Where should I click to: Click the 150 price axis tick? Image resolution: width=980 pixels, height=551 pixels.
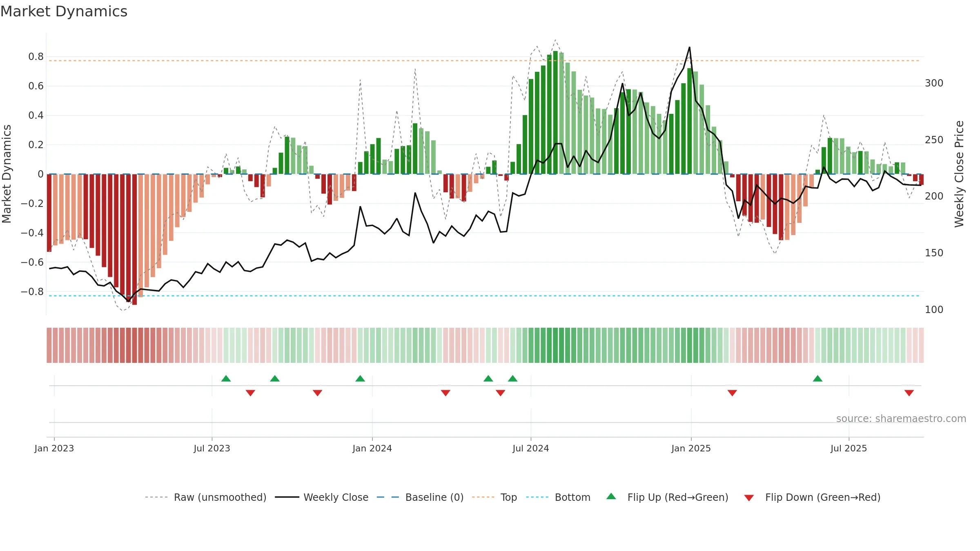pos(934,253)
